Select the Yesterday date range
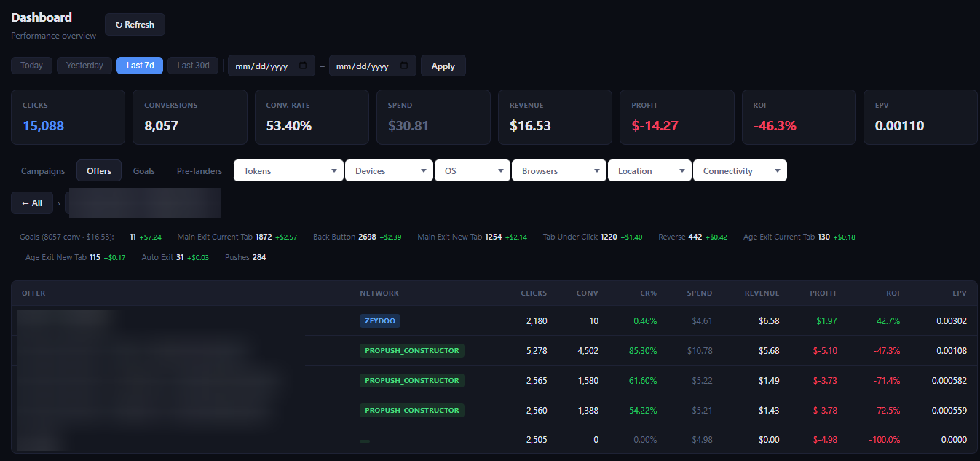980x461 pixels. point(84,66)
